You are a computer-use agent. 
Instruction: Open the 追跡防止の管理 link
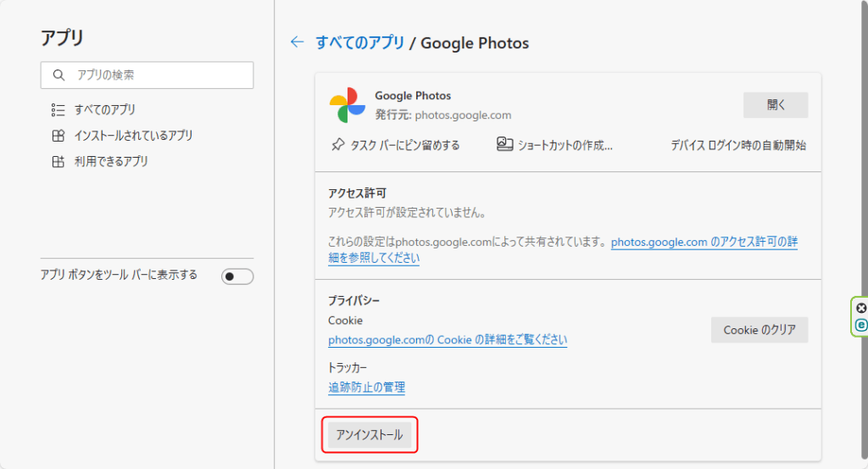coord(366,387)
